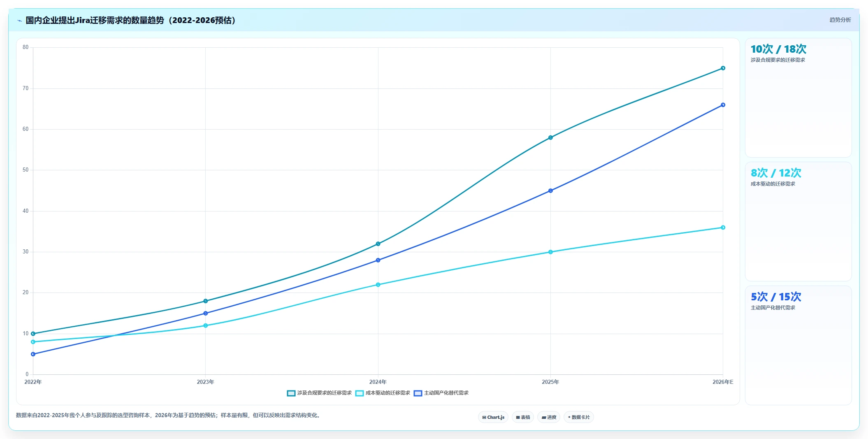Click the 70 y-axis label
The width and height of the screenshot is (868, 439).
coord(26,88)
